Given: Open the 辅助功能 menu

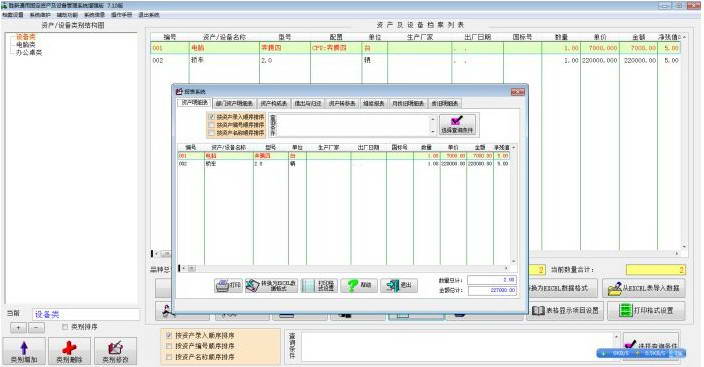Looking at the screenshot, I should coord(67,15).
